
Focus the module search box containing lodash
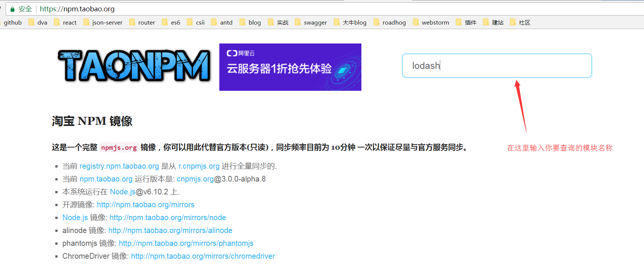click(497, 65)
